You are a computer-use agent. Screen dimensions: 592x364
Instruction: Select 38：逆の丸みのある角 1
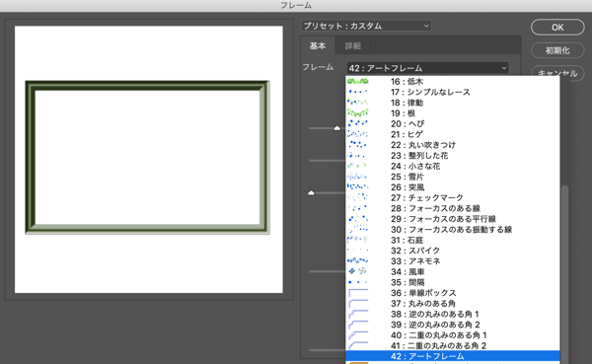coord(452,314)
